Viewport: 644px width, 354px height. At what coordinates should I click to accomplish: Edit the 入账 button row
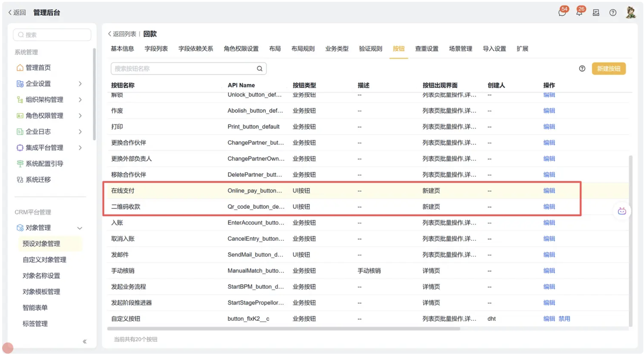coord(549,223)
